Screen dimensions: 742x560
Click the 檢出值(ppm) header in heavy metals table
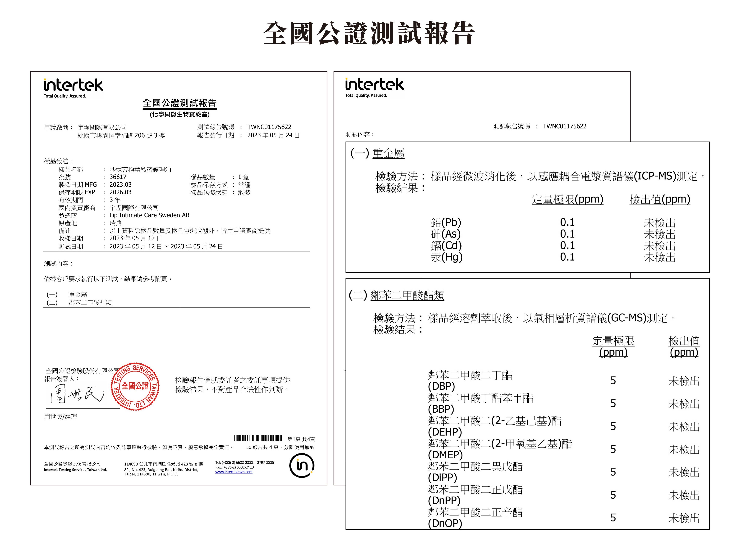pyautogui.click(x=660, y=199)
